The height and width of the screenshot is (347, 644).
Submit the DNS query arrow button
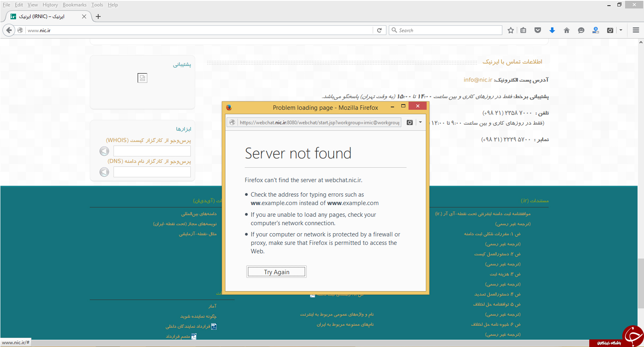104,172
